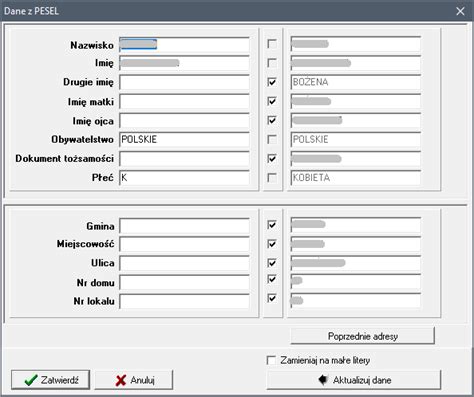This screenshot has width=474, height=397.
Task: Confirm with the Zatwierdź button
Action: pyautogui.click(x=50, y=380)
